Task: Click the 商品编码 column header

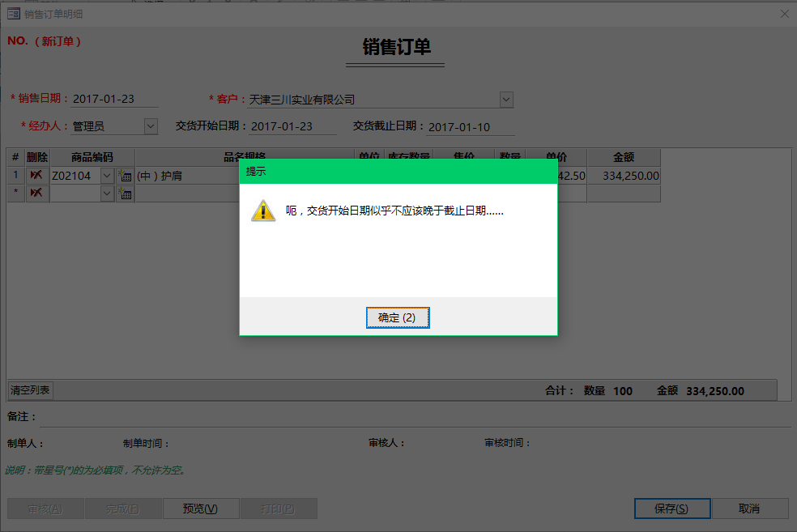Action: (92, 158)
